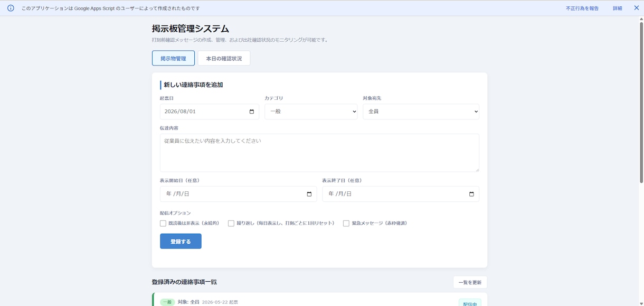
Task: Open calendar picker for 表示開始日 field
Action: pyautogui.click(x=309, y=194)
